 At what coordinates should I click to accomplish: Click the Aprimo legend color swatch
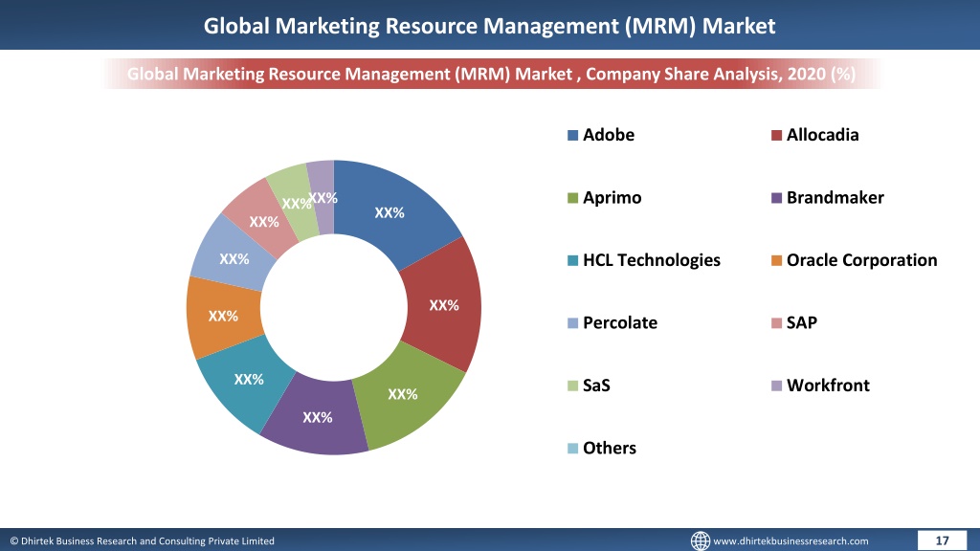click(x=572, y=198)
